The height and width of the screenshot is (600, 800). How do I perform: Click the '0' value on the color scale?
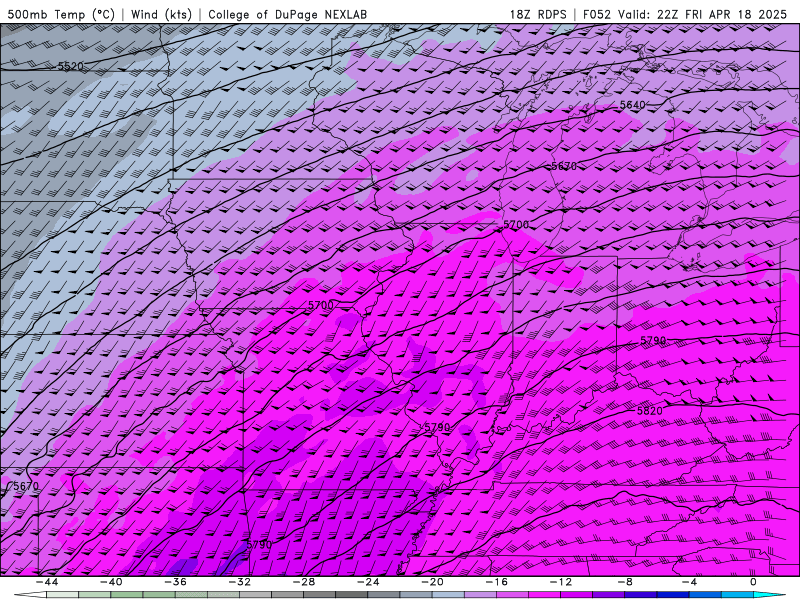click(753, 582)
